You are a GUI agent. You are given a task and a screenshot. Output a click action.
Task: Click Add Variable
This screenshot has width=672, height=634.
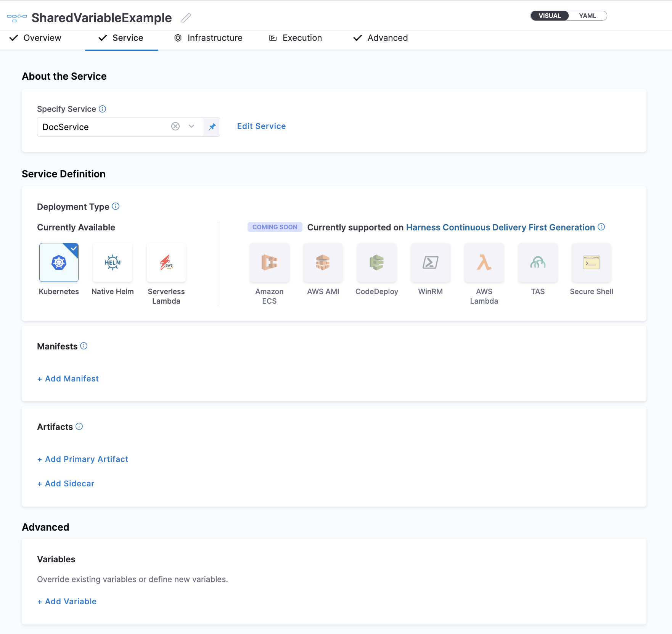pyautogui.click(x=67, y=602)
